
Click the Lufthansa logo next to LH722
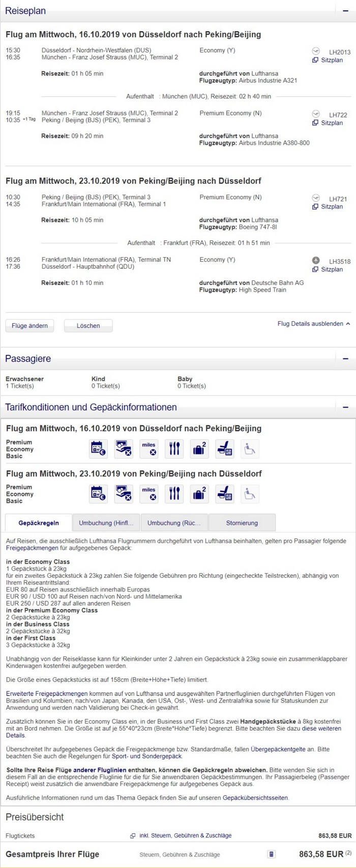point(316,114)
